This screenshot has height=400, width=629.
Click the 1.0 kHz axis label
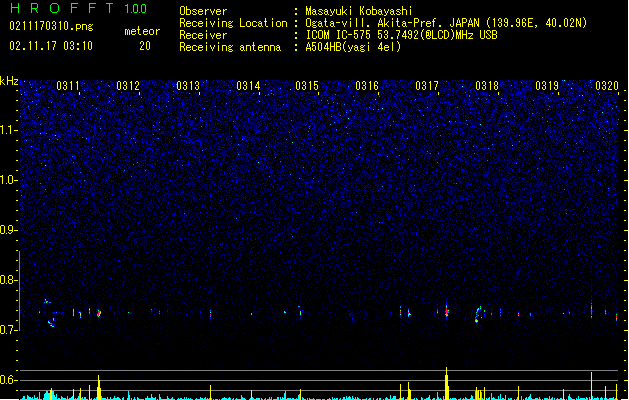pyautogui.click(x=8, y=181)
